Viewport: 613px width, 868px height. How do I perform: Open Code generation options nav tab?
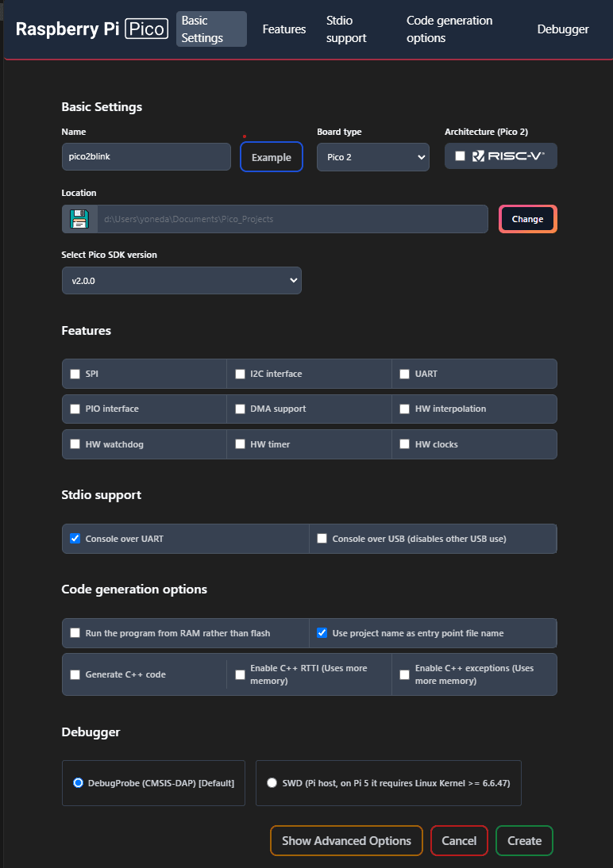[x=449, y=29]
